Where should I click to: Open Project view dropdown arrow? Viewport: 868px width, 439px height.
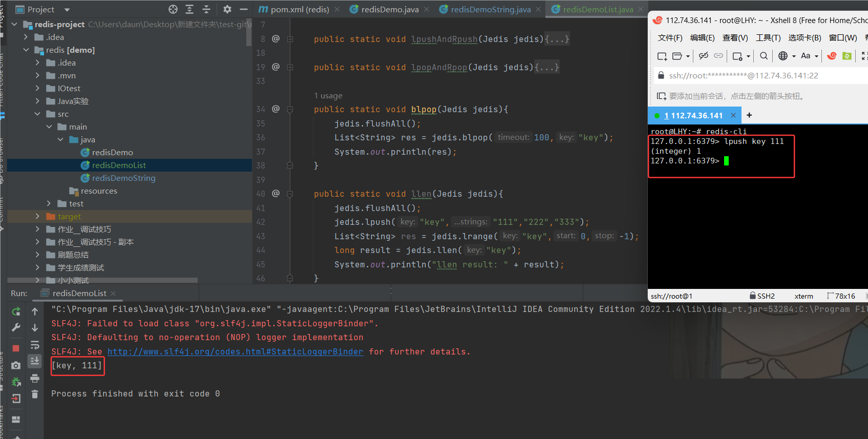coord(67,10)
